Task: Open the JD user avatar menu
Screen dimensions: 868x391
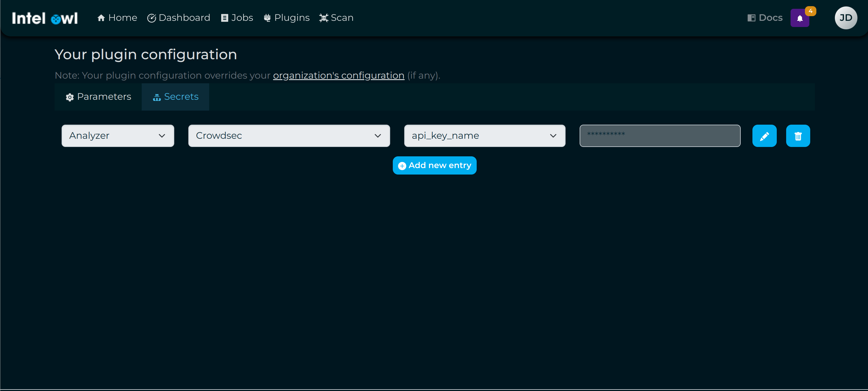Action: click(845, 18)
